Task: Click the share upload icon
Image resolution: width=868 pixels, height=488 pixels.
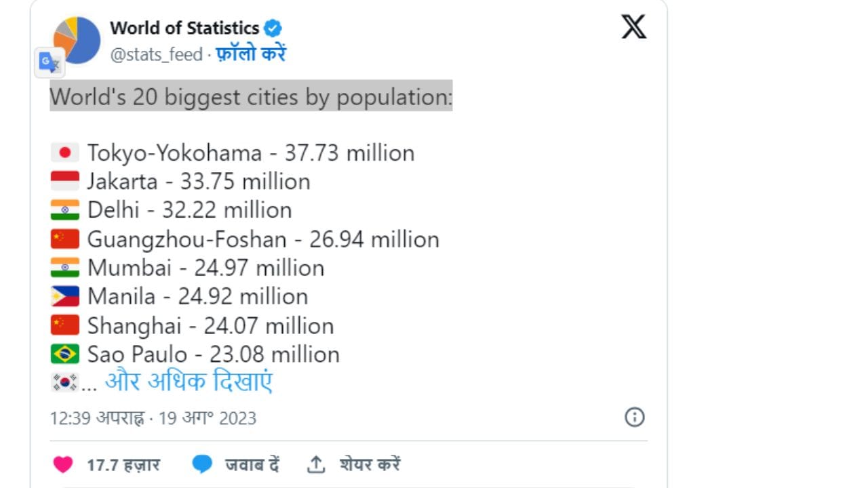Action: click(316, 465)
